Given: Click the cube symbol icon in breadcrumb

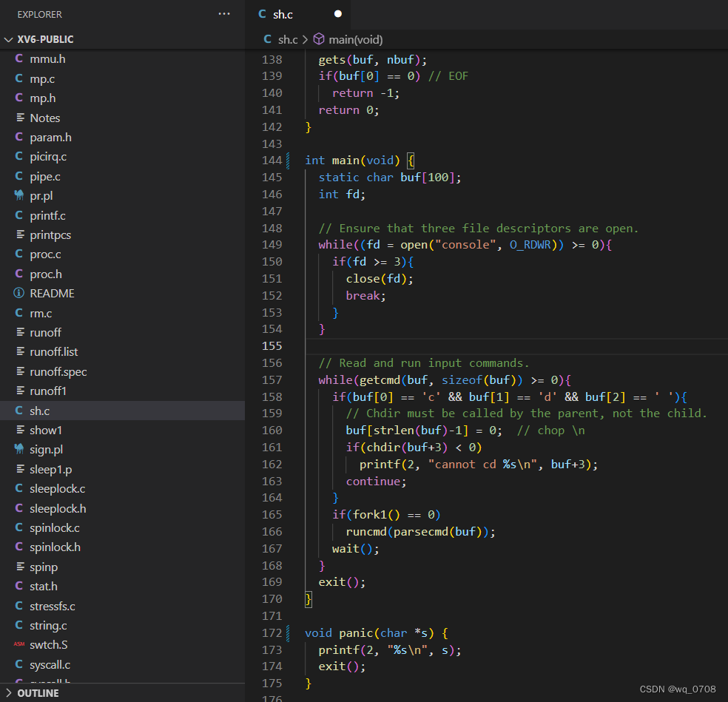Looking at the screenshot, I should (318, 39).
